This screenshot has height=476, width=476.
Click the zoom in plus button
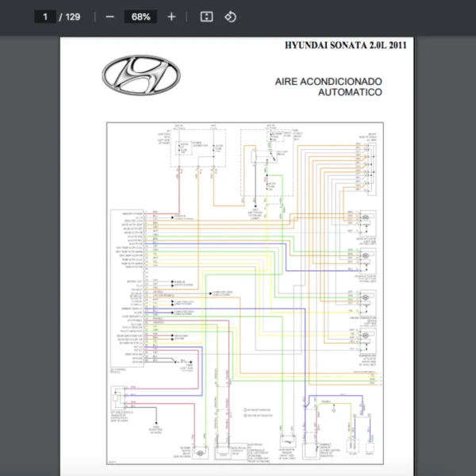click(x=171, y=17)
